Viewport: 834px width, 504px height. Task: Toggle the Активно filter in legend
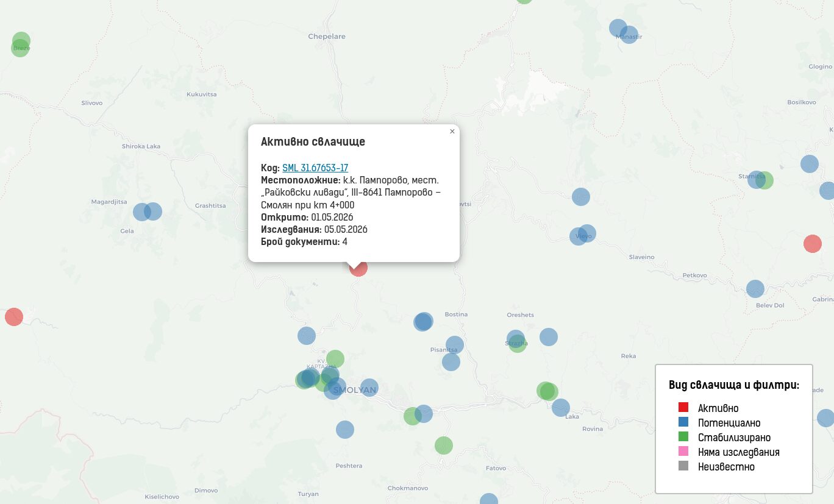708,408
